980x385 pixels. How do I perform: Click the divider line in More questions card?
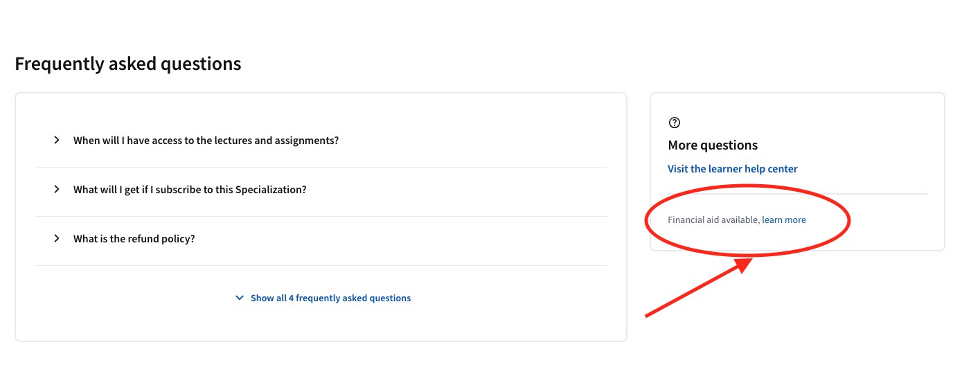[797, 194]
